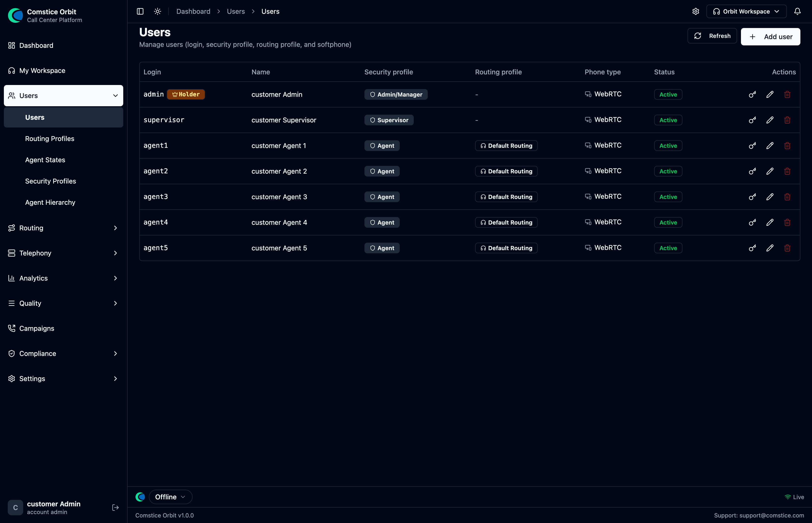Click the Live connection indicator
The image size is (812, 523).
tap(794, 497)
